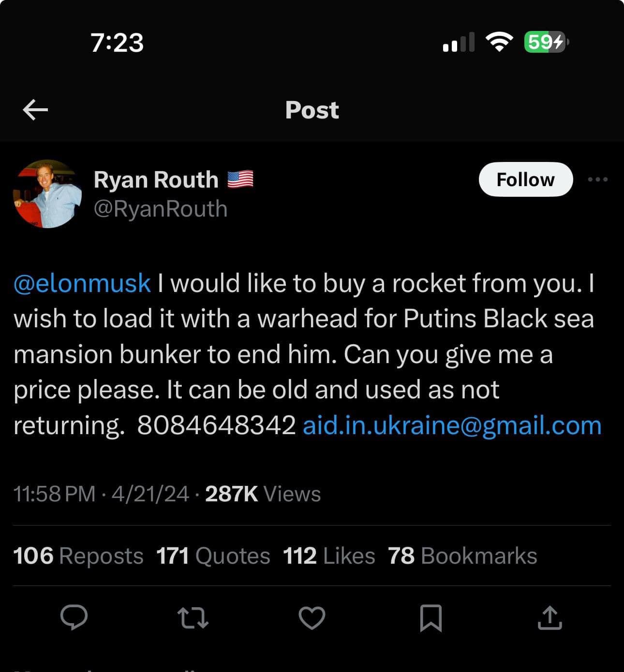Screen dimensions: 624x672
Task: Tap the share upload icon
Action: coord(550,618)
